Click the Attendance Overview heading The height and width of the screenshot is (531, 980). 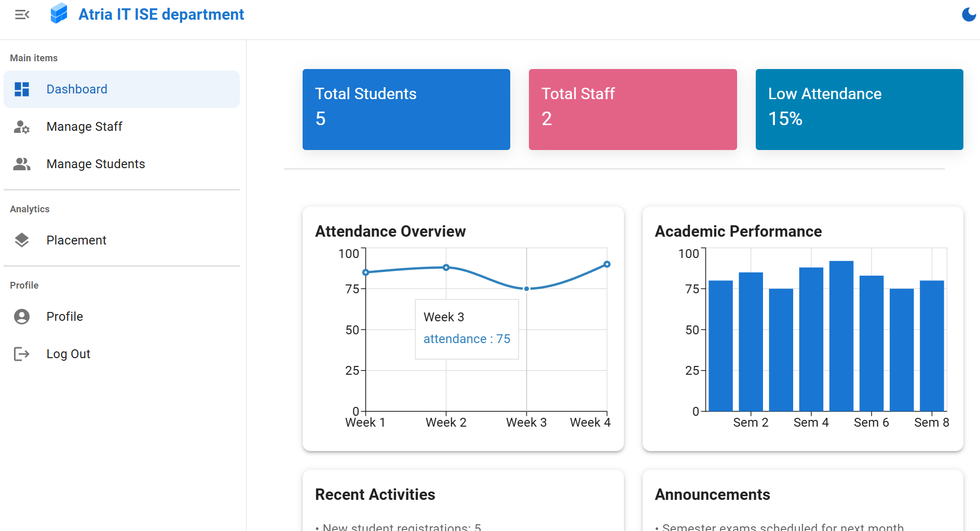tap(390, 232)
